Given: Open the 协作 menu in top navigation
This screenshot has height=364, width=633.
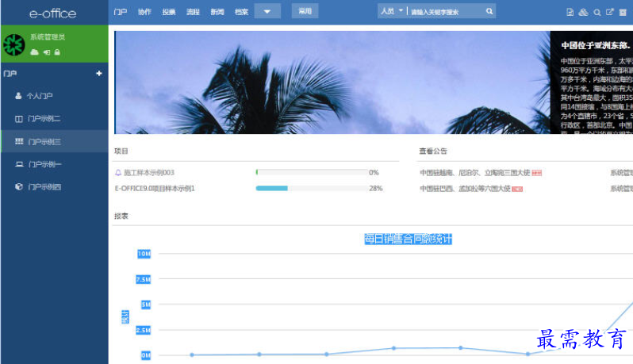Looking at the screenshot, I should click(x=144, y=12).
